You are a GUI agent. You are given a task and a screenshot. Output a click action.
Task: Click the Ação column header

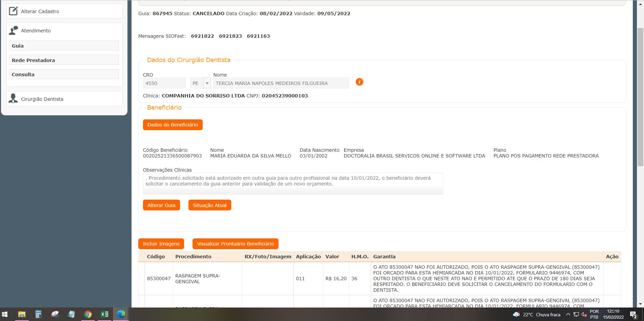coord(612,257)
